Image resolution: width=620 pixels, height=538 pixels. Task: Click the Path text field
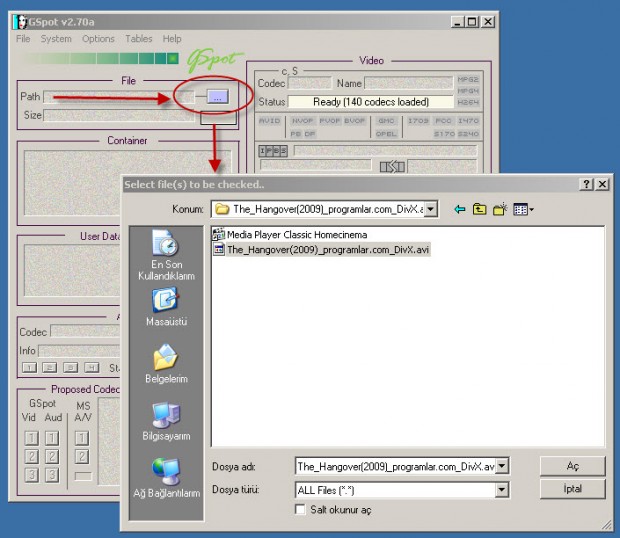119,97
